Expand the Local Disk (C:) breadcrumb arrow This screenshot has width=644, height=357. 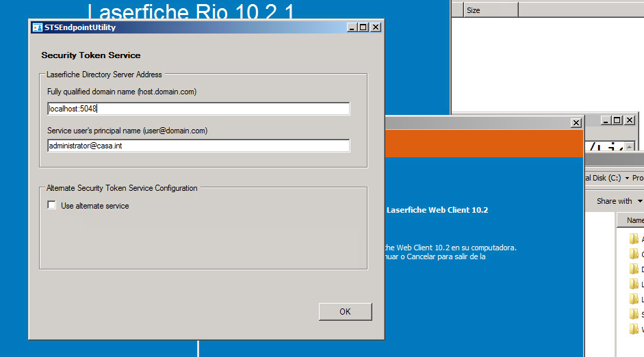627,178
